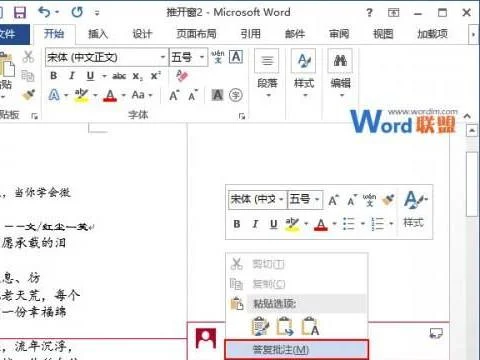Toggle Italic in the ribbon
The image size is (480, 360).
point(72,76)
